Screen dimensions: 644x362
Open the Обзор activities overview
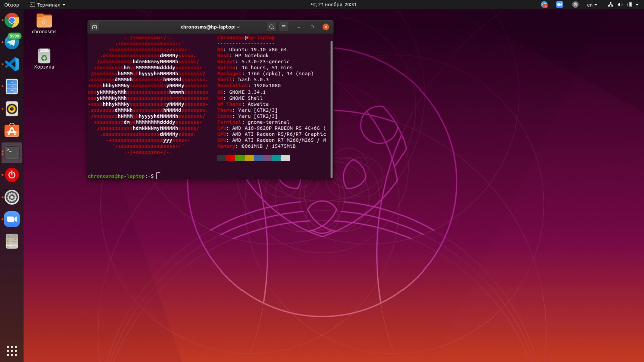12,4
